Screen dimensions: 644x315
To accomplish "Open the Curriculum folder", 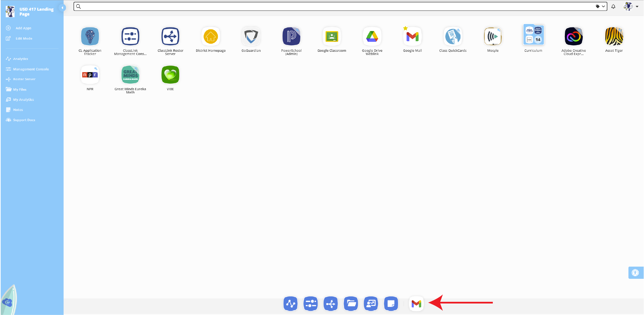I will coord(533,35).
